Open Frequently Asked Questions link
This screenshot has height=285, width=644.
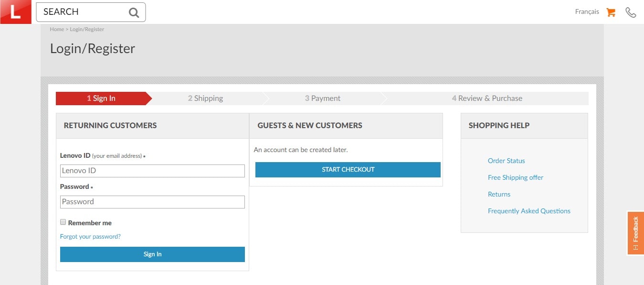point(529,211)
